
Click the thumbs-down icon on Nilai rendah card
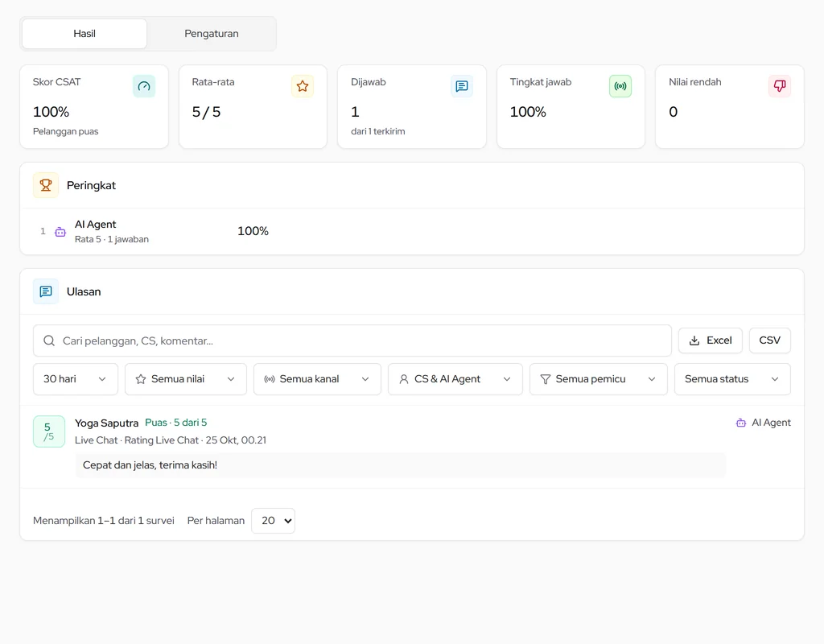[x=779, y=86]
